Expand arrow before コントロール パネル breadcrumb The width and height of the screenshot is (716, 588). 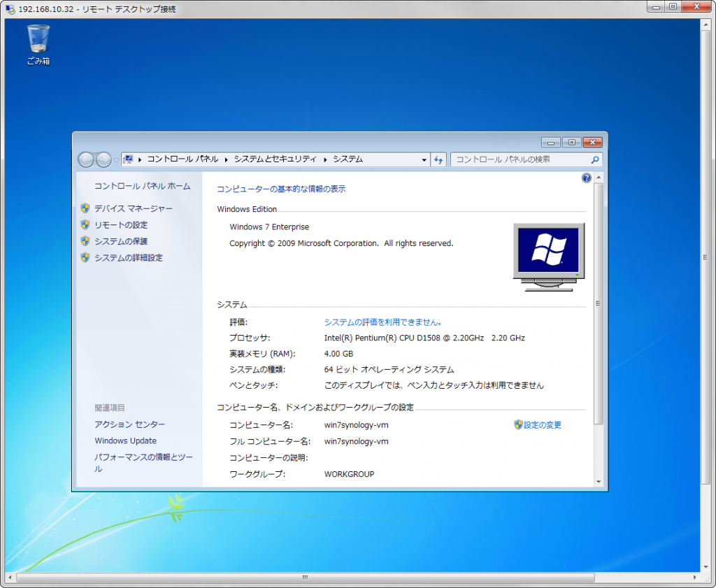(x=140, y=160)
